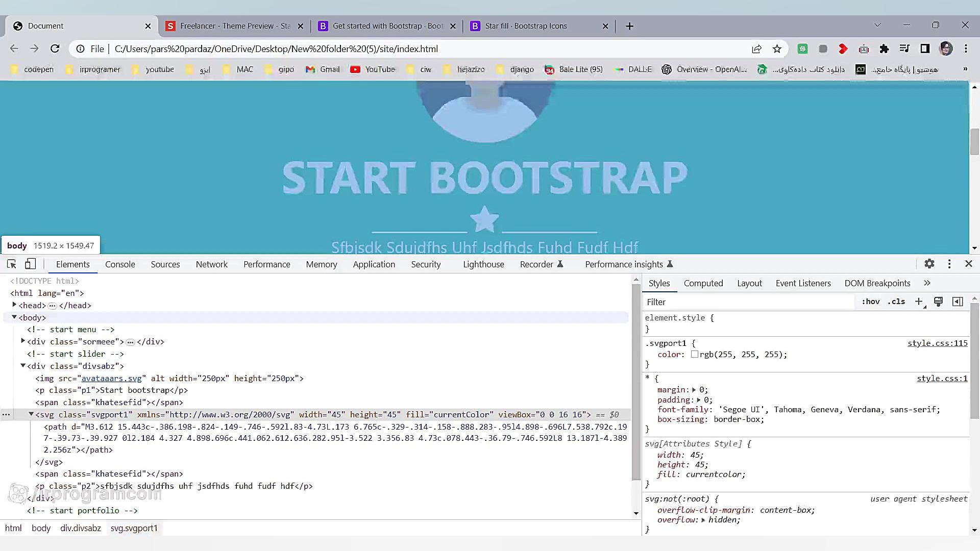Toggle .cls element classes button
Screen dimensions: 980x551
(x=896, y=302)
